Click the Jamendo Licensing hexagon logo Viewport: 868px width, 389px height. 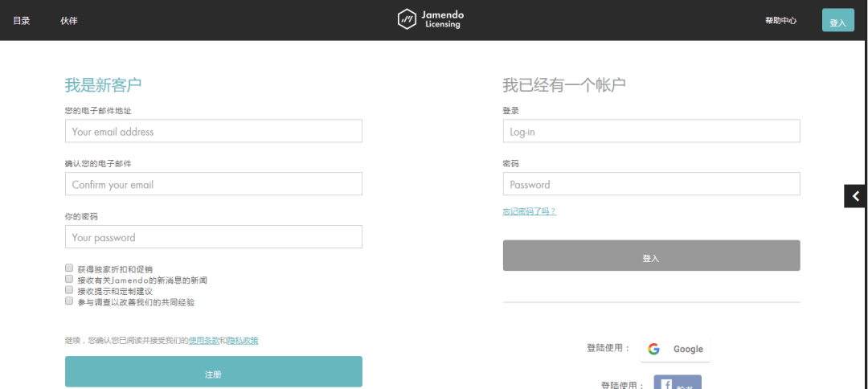tap(407, 19)
